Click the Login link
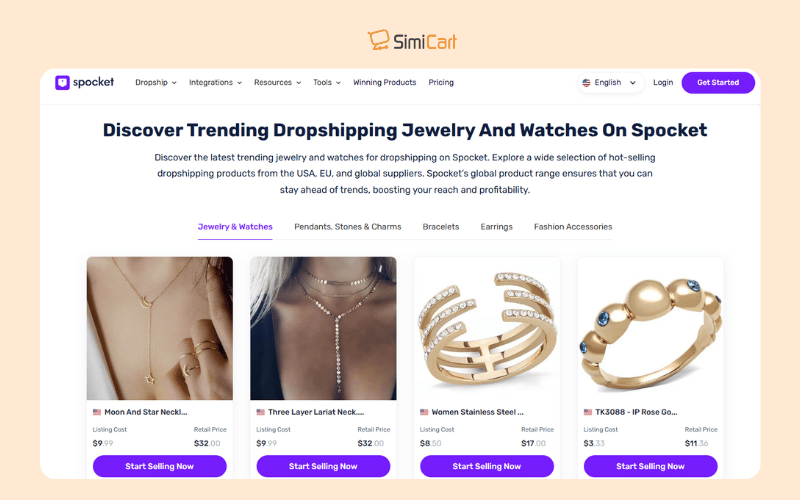Viewport: 800px width, 500px height. [x=663, y=83]
